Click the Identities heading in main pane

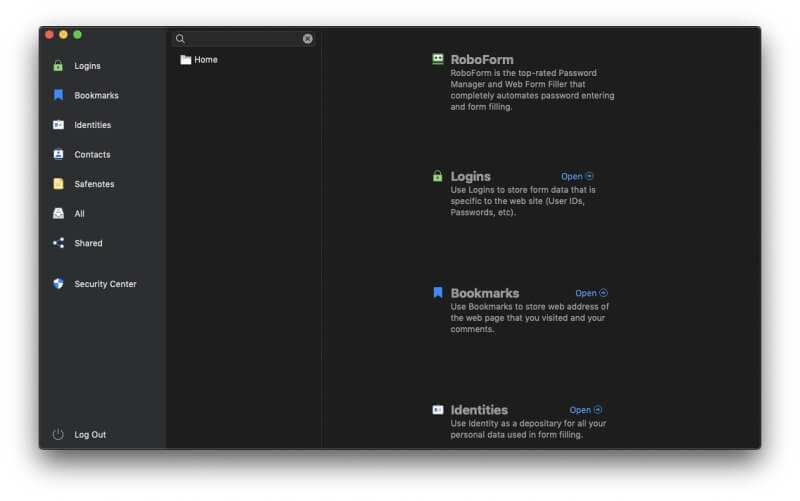coord(479,410)
